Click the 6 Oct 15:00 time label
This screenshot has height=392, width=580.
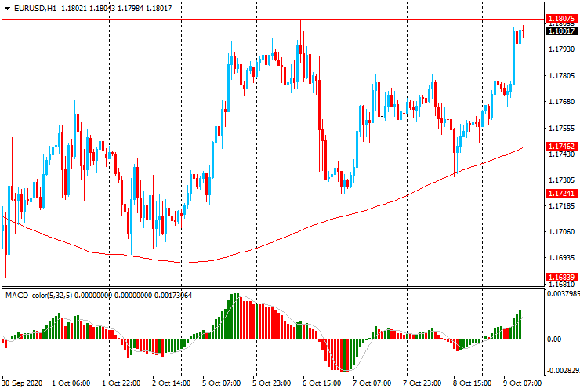tap(322, 383)
